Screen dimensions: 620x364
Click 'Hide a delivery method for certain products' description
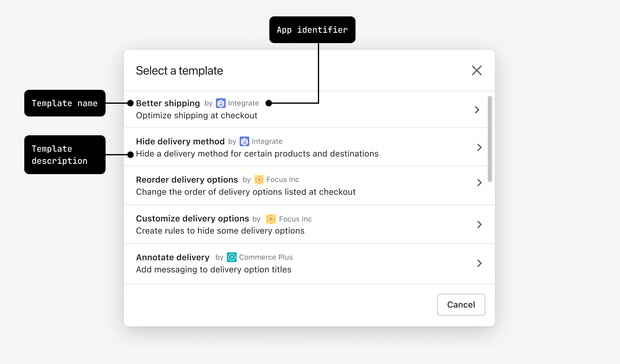tap(257, 154)
